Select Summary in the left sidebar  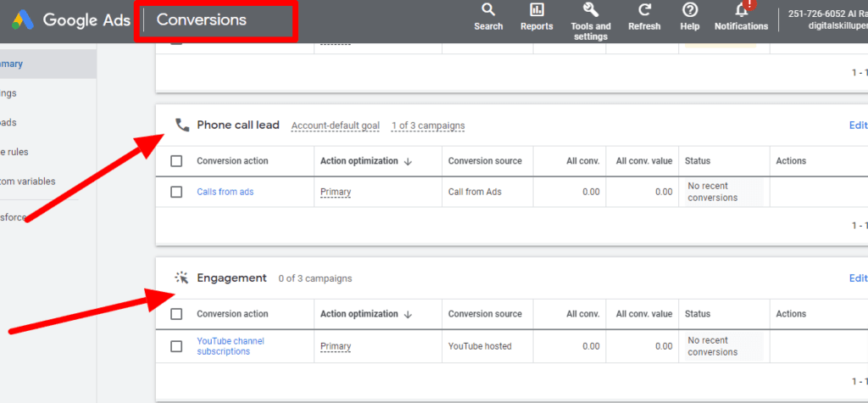47,64
